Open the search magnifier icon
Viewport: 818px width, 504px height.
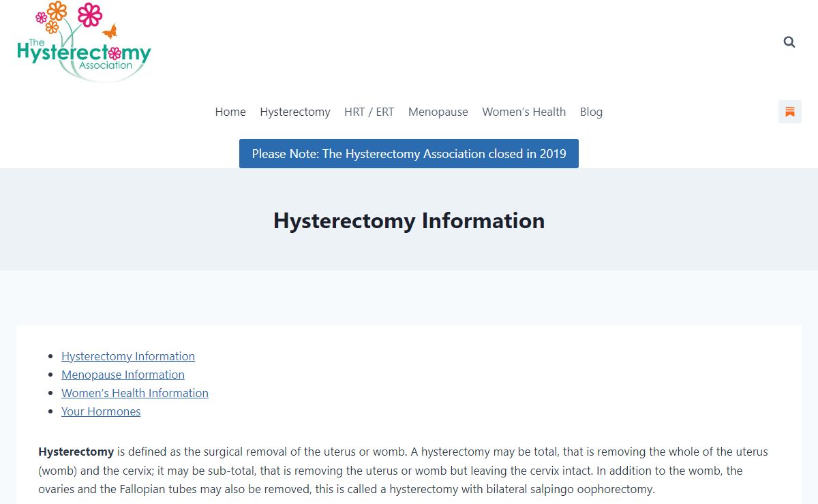point(789,42)
